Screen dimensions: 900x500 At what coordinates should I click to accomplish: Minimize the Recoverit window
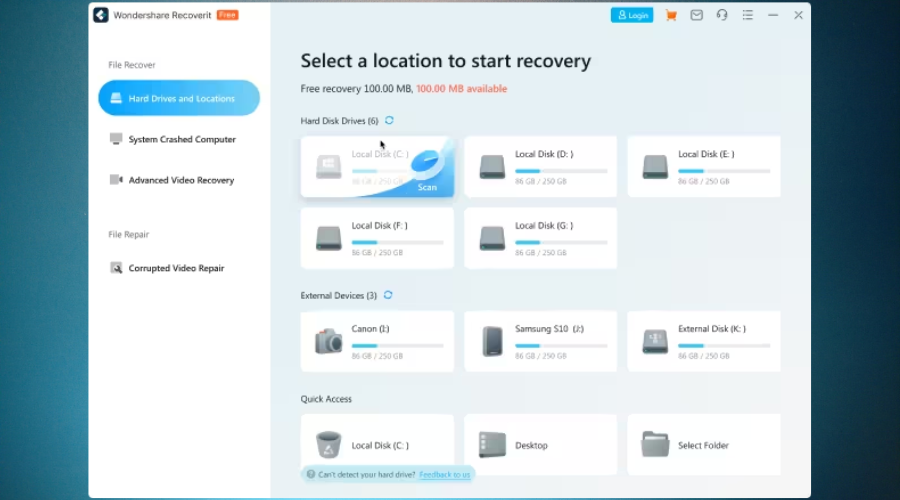point(773,15)
